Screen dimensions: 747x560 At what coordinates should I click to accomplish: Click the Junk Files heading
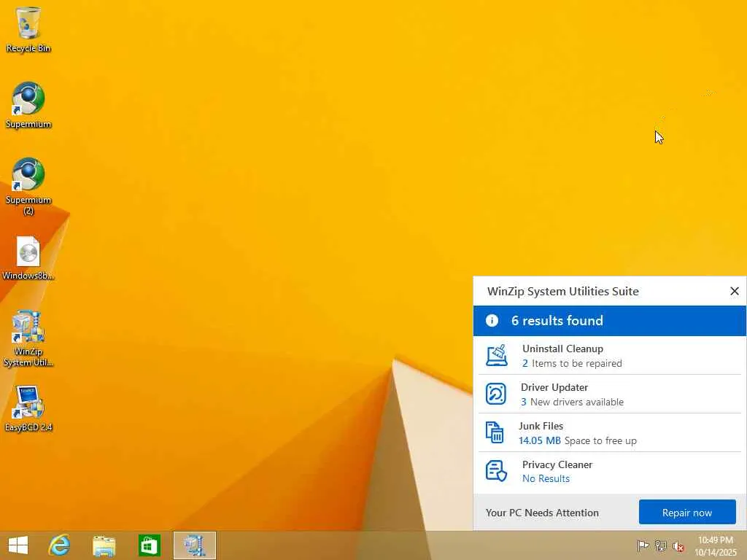click(x=541, y=426)
